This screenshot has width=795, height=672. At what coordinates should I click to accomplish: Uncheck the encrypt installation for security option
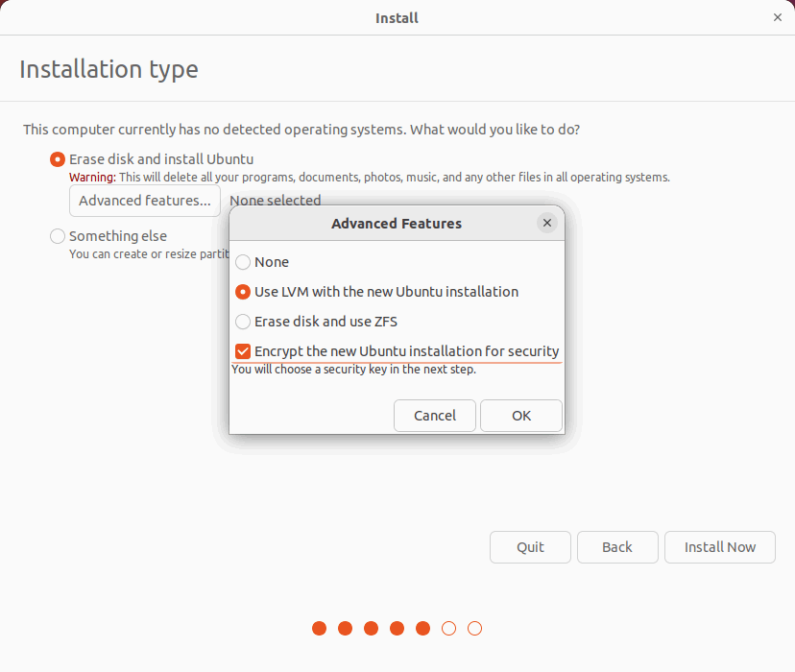(x=242, y=350)
